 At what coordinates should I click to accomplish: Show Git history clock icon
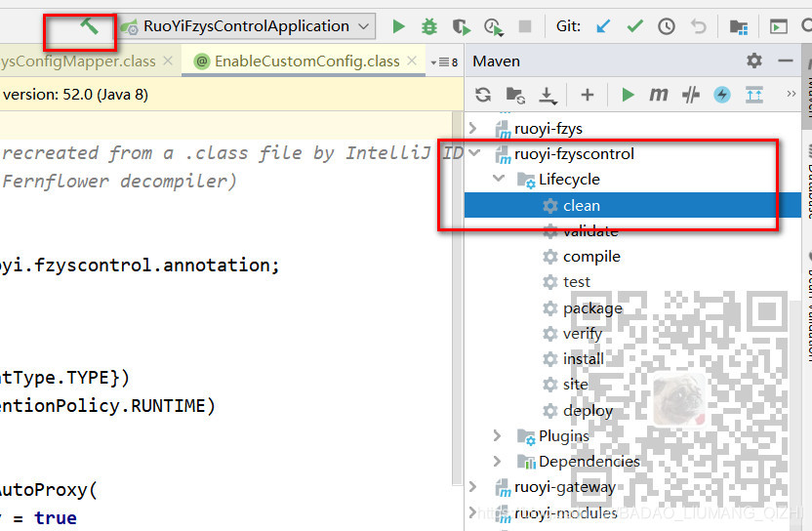pyautogui.click(x=666, y=26)
